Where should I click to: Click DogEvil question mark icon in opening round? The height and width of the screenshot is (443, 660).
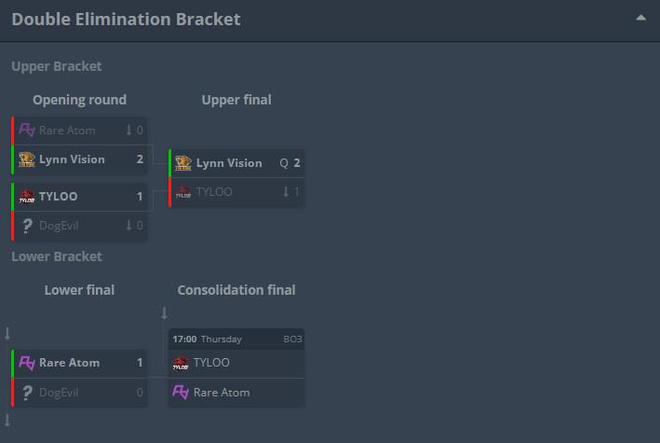coord(27,226)
